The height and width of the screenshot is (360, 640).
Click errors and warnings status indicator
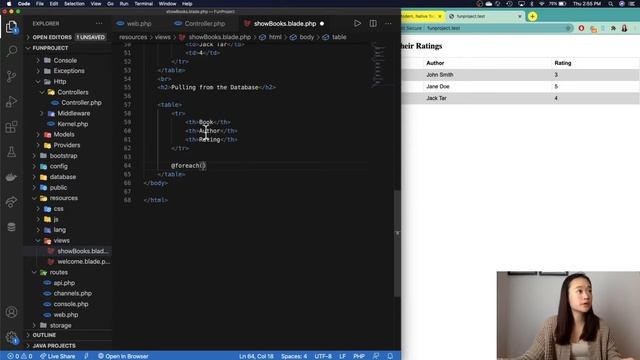[20, 356]
